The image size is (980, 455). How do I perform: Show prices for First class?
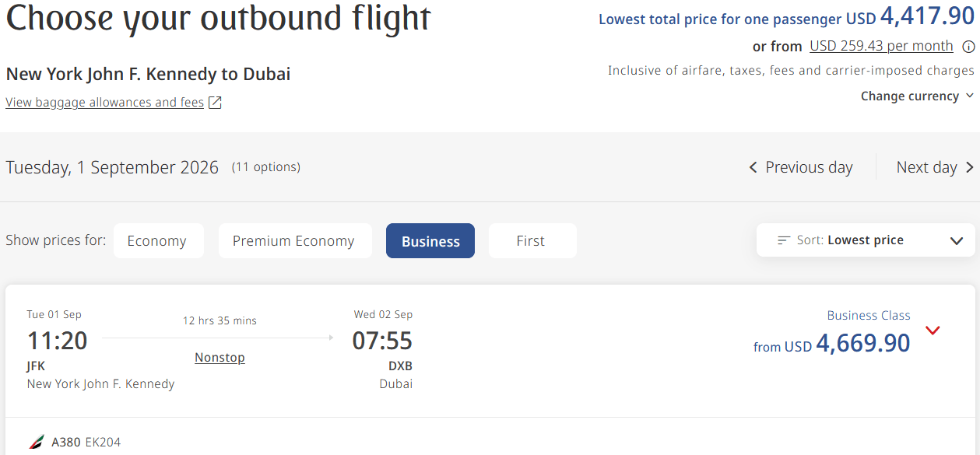pyautogui.click(x=531, y=241)
